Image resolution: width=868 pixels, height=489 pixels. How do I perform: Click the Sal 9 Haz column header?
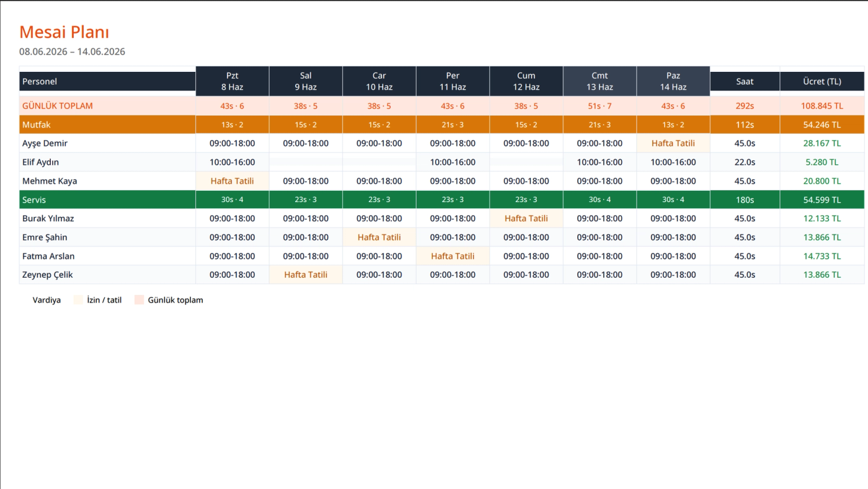point(306,81)
